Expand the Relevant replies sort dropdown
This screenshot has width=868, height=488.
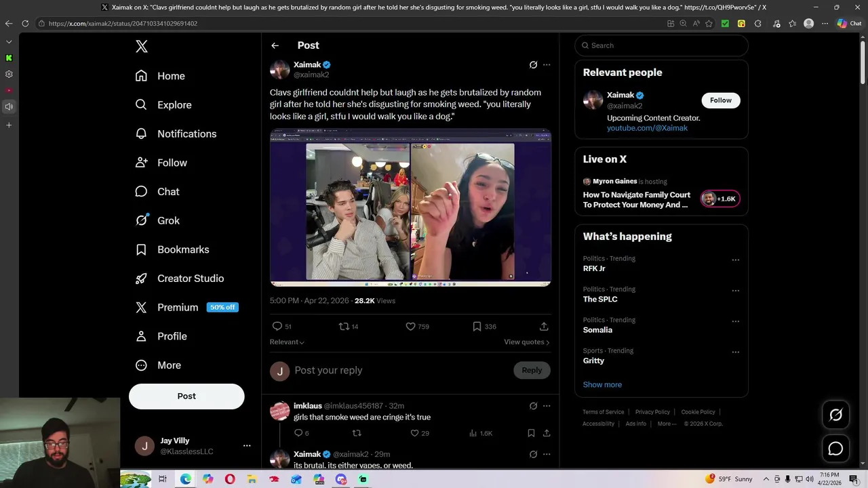[x=287, y=342]
